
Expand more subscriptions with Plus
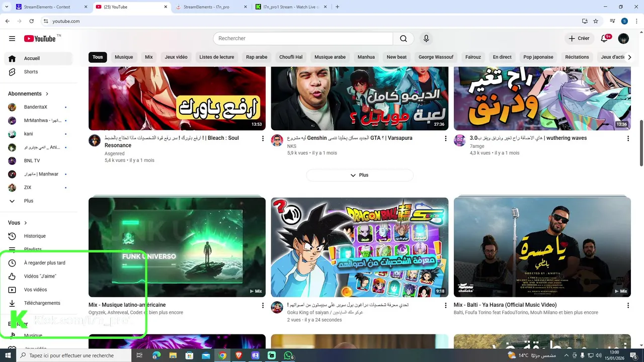click(38, 201)
